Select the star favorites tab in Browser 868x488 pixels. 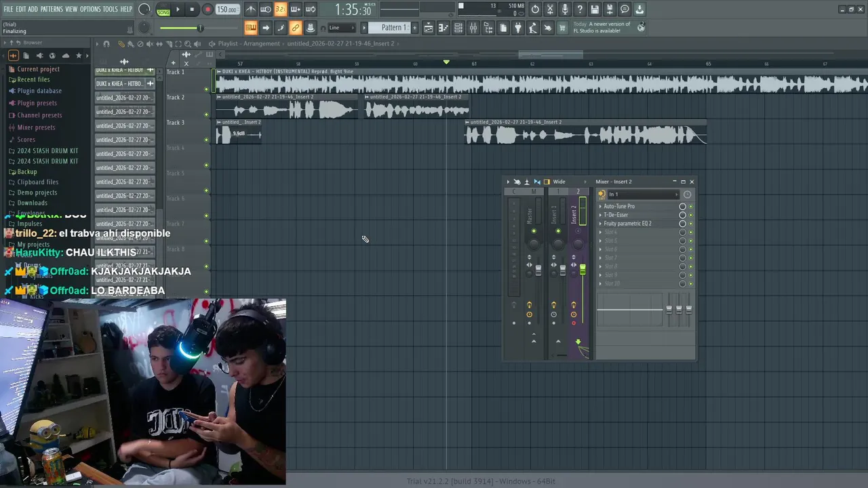pyautogui.click(x=79, y=56)
